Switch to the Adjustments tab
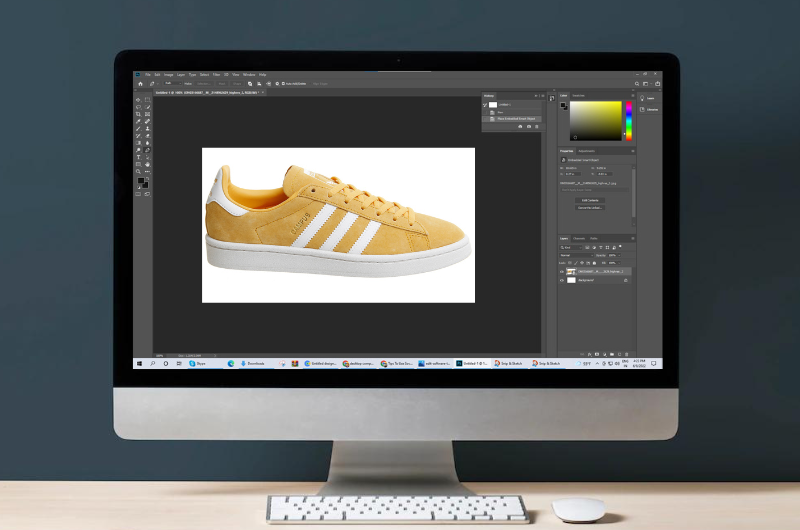Screen dimensions: 800x530 pos(586,151)
